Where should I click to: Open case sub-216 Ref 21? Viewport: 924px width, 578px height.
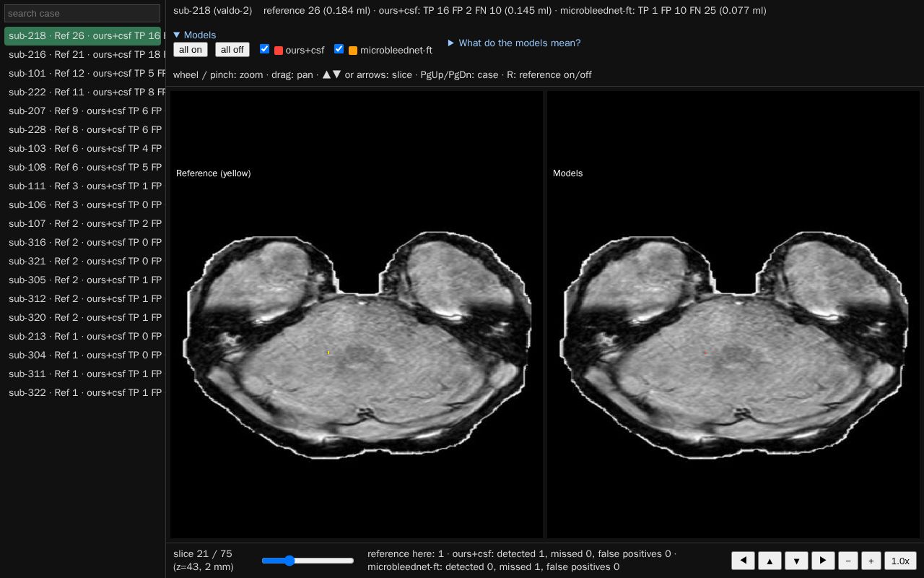tap(83, 54)
